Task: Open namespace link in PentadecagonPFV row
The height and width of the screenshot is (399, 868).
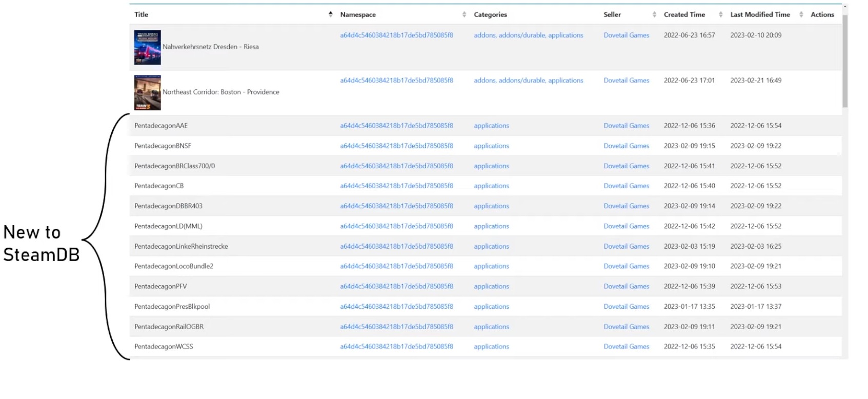Action: coord(396,286)
